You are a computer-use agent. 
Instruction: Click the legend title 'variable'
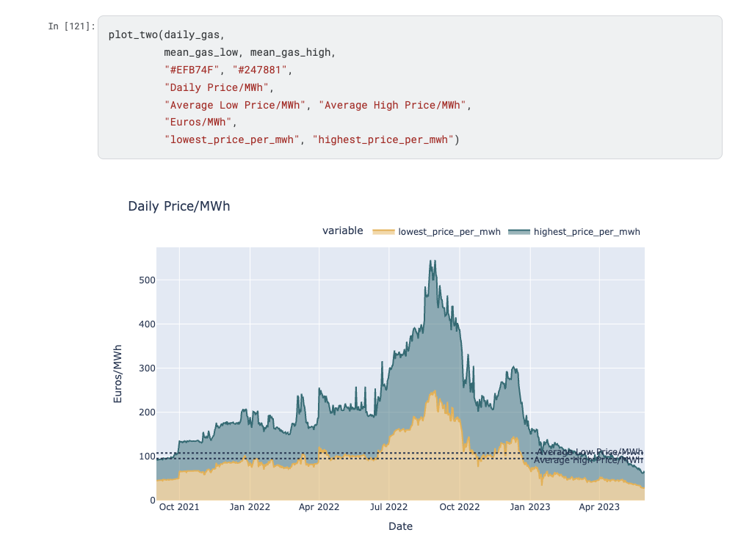click(x=342, y=230)
